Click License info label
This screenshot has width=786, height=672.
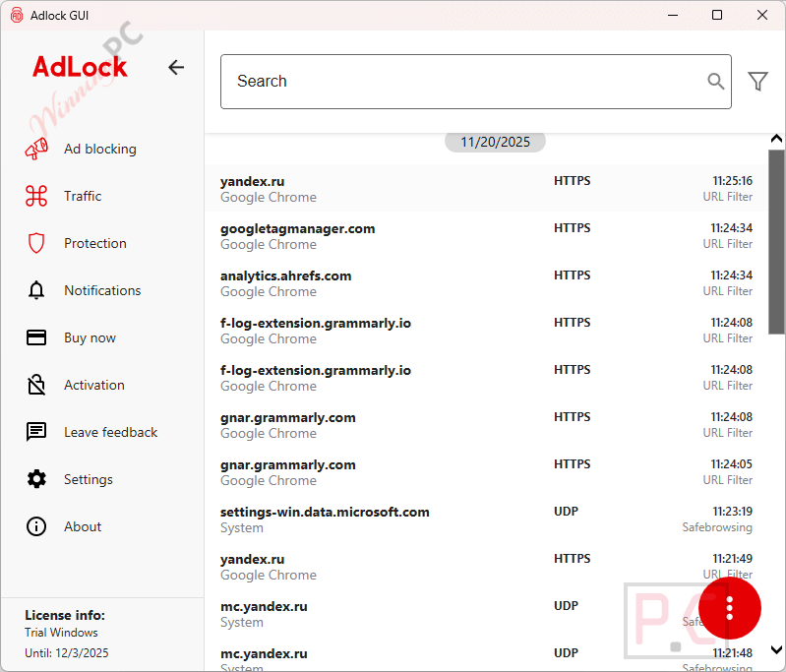65,615
